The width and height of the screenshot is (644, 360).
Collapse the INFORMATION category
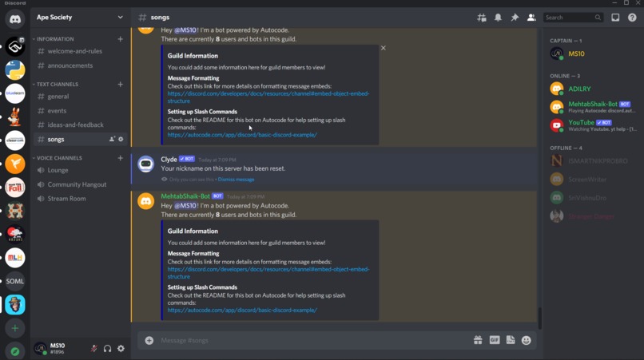click(x=55, y=39)
